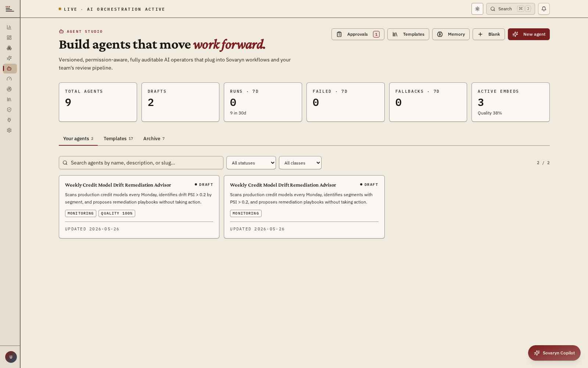Click the 'Quality 38%' text

490,113
